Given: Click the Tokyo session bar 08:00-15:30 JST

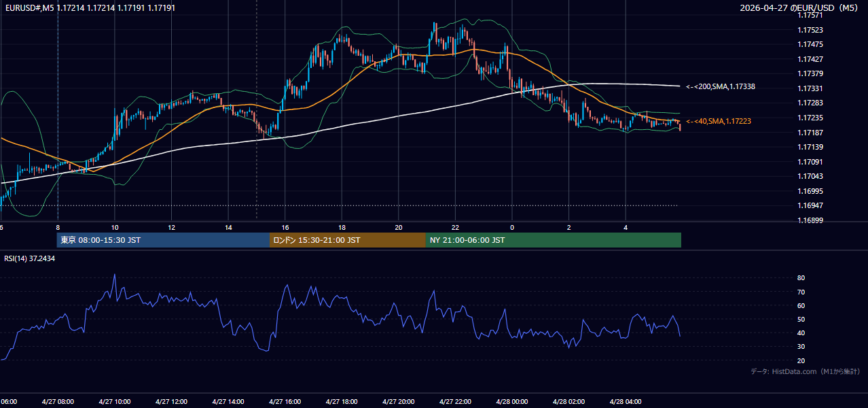Looking at the screenshot, I should [163, 240].
